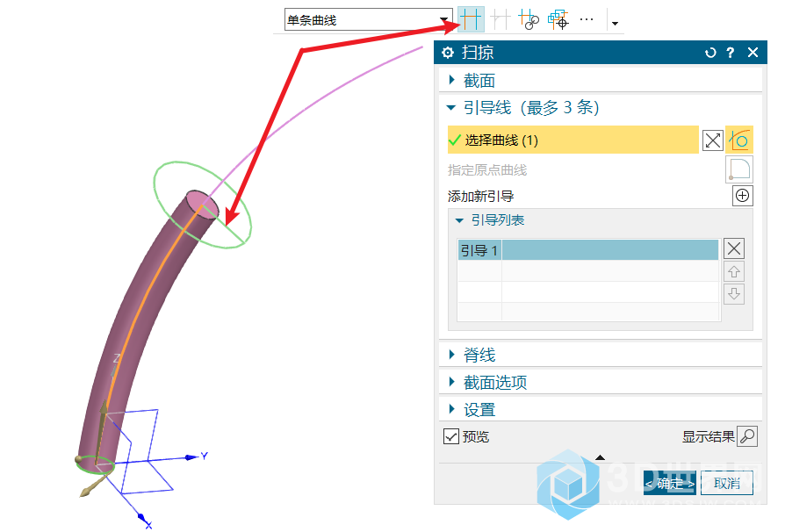Collapse the 引导列表 guide list

pos(459,220)
